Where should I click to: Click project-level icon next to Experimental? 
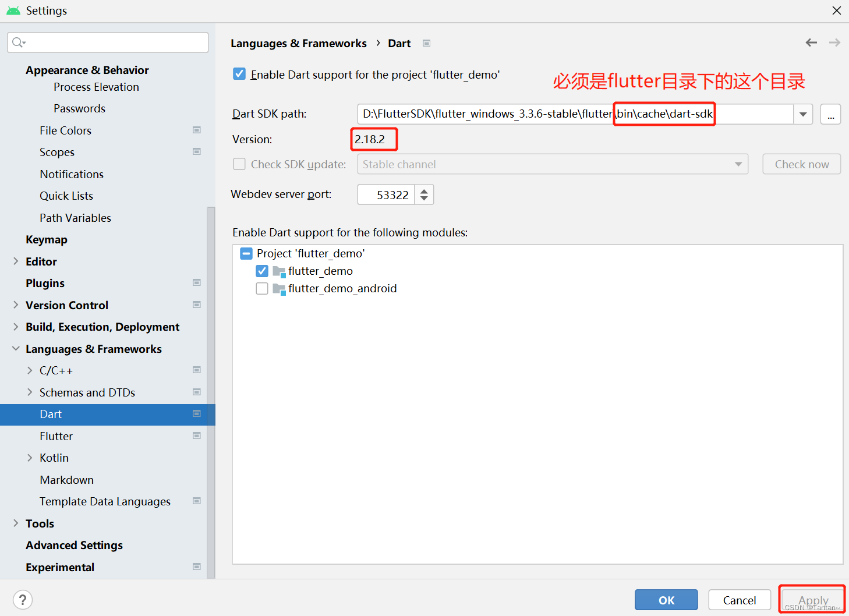point(197,567)
